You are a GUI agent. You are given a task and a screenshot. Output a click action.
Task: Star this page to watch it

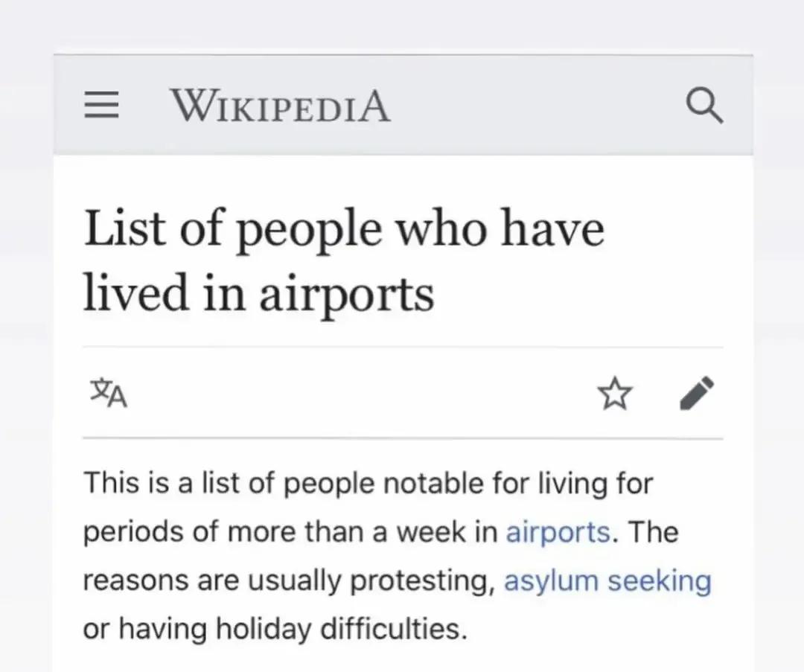[x=615, y=394]
